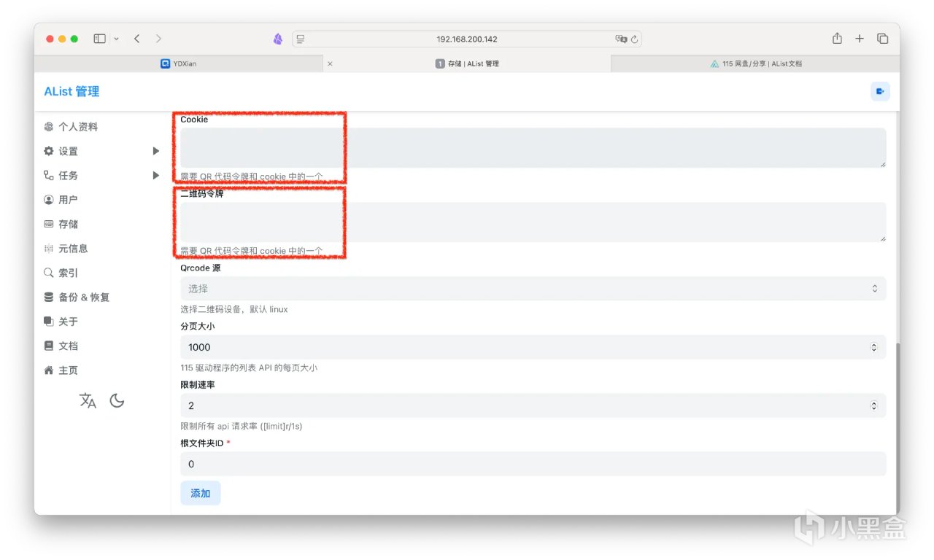Click the 添加 button
This screenshot has width=934, height=560.
click(x=201, y=494)
